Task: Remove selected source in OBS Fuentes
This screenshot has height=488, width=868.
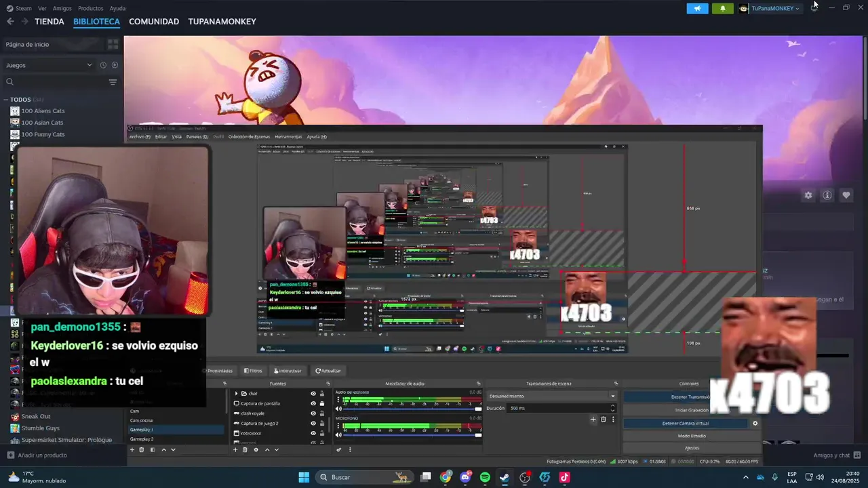Action: tap(245, 449)
